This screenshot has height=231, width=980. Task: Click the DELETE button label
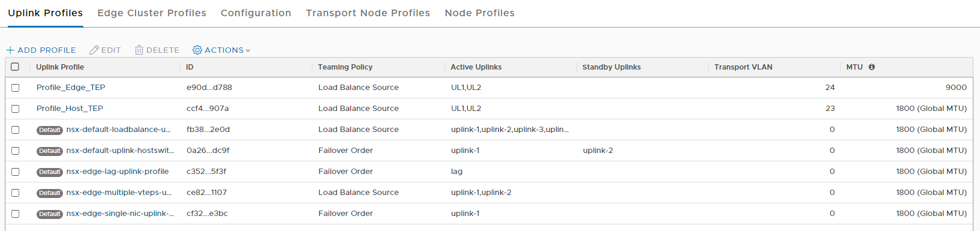point(163,50)
